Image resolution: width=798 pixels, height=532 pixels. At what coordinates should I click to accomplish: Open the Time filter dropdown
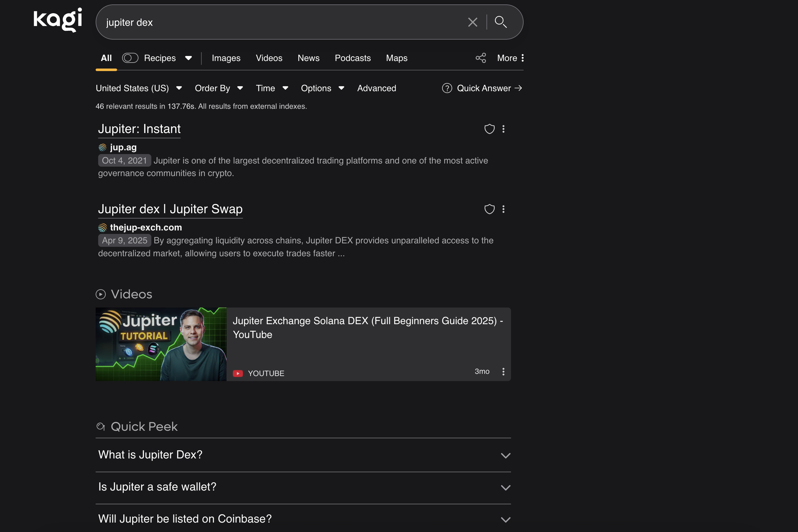pos(272,88)
